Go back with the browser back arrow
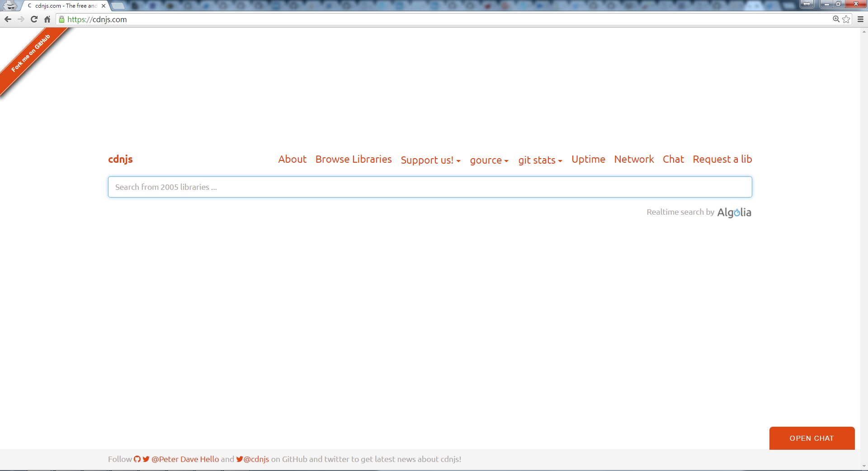868x471 pixels. tap(8, 19)
